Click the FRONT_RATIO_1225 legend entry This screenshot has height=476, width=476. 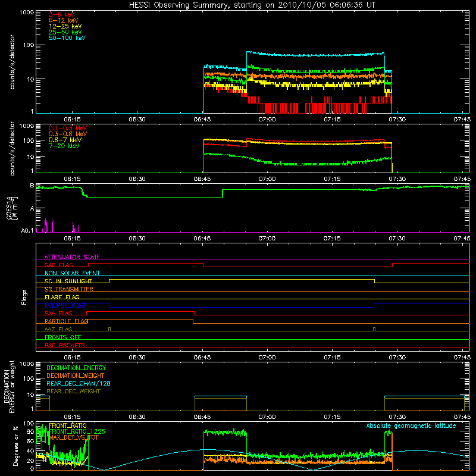click(77, 431)
